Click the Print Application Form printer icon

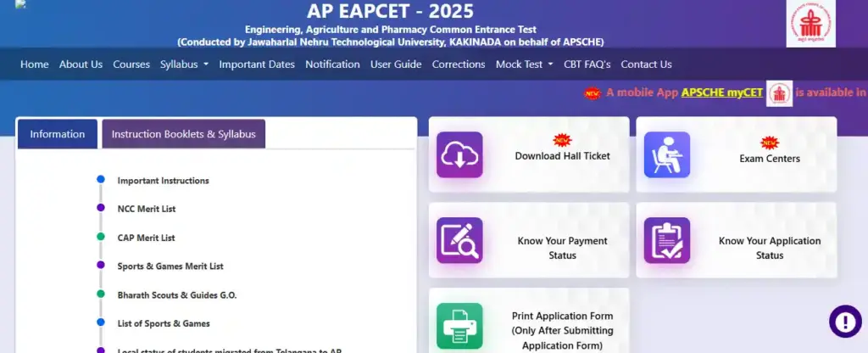(459, 326)
